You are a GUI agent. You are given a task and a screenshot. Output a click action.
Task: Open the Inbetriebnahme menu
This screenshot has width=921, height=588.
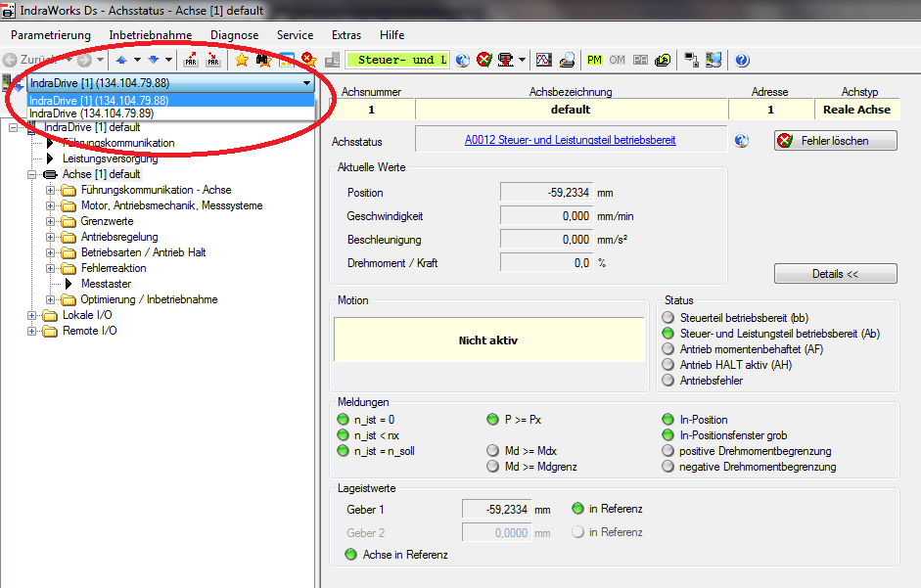(151, 35)
